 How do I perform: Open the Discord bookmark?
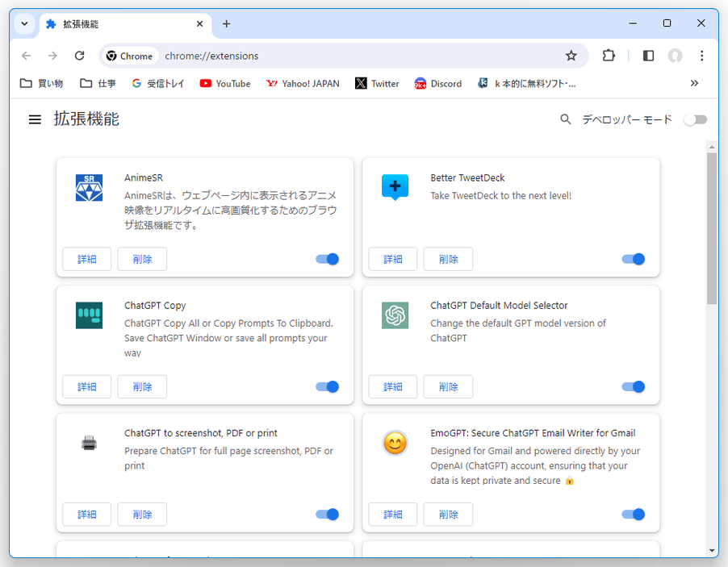437,84
